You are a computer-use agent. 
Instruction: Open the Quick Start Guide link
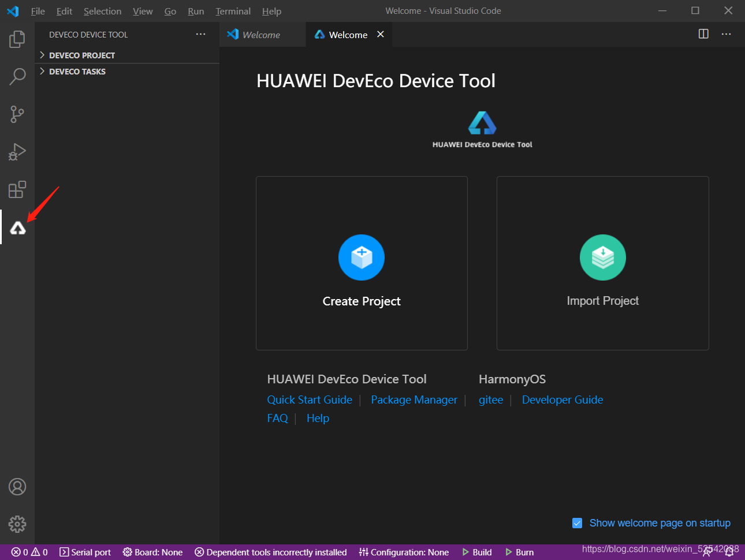point(310,400)
